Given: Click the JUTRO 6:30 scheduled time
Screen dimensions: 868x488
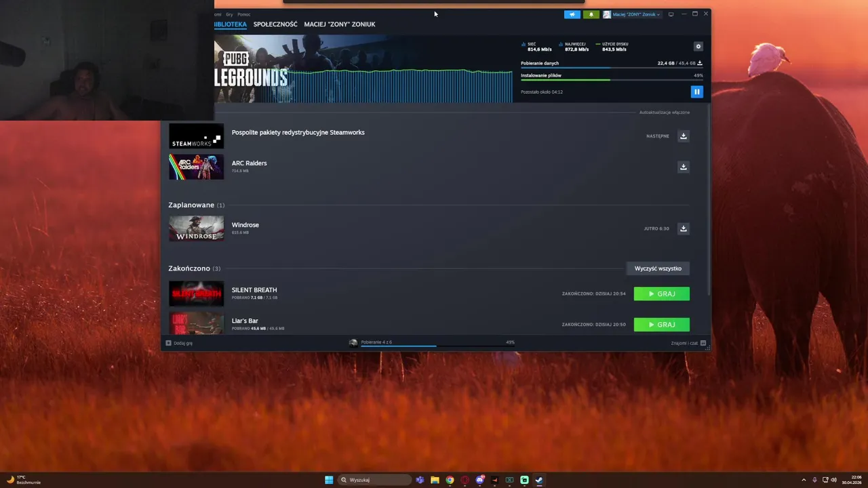Looking at the screenshot, I should (x=656, y=228).
